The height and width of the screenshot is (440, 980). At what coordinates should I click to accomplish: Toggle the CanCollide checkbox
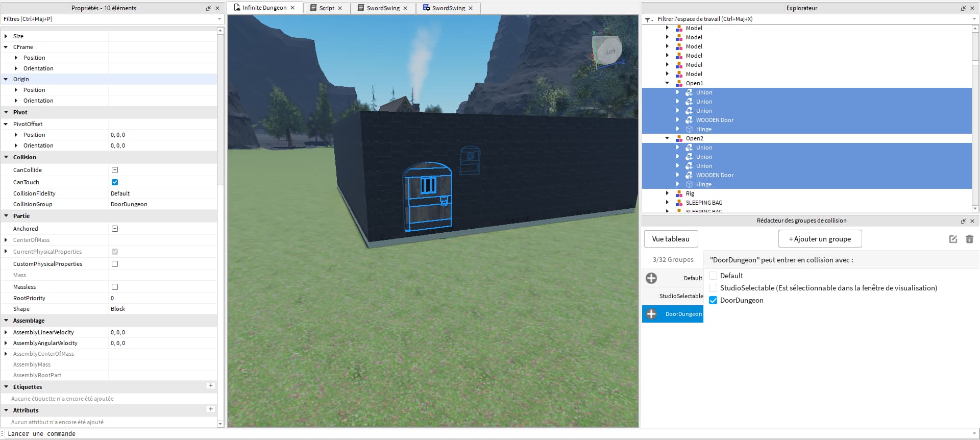tap(115, 170)
